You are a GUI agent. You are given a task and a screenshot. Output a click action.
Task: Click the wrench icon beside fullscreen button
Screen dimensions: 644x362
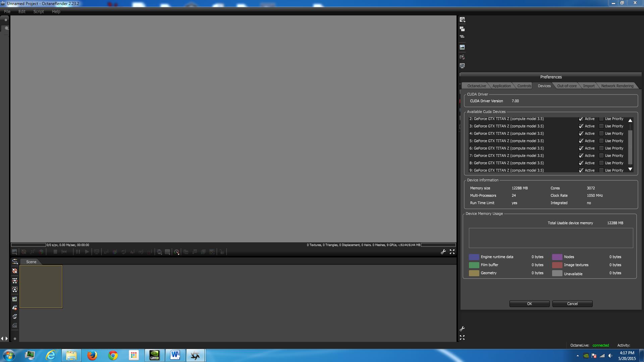(443, 252)
